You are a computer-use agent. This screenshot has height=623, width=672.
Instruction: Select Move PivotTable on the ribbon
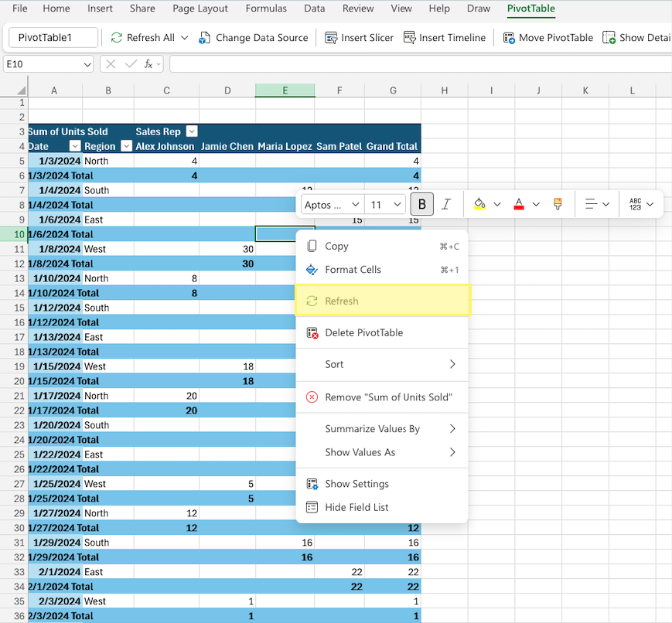547,37
